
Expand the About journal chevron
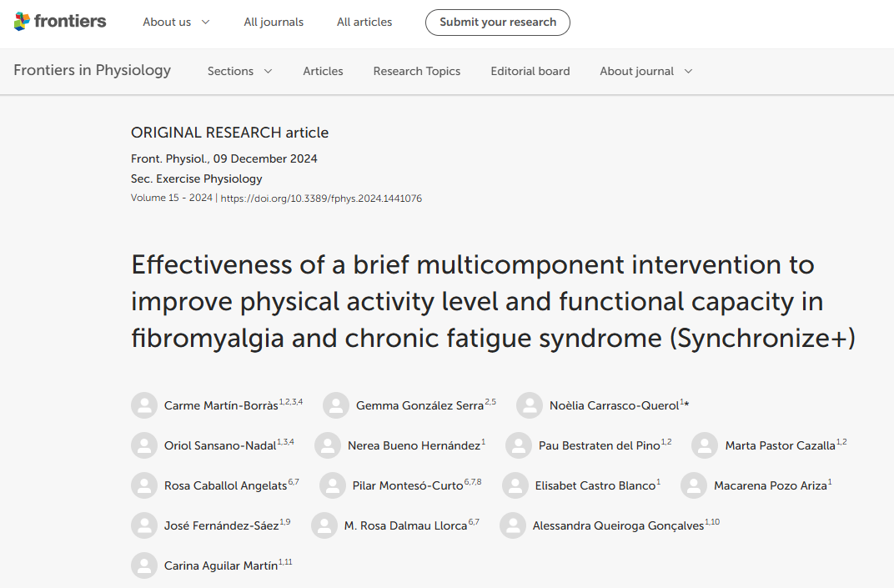coord(688,71)
